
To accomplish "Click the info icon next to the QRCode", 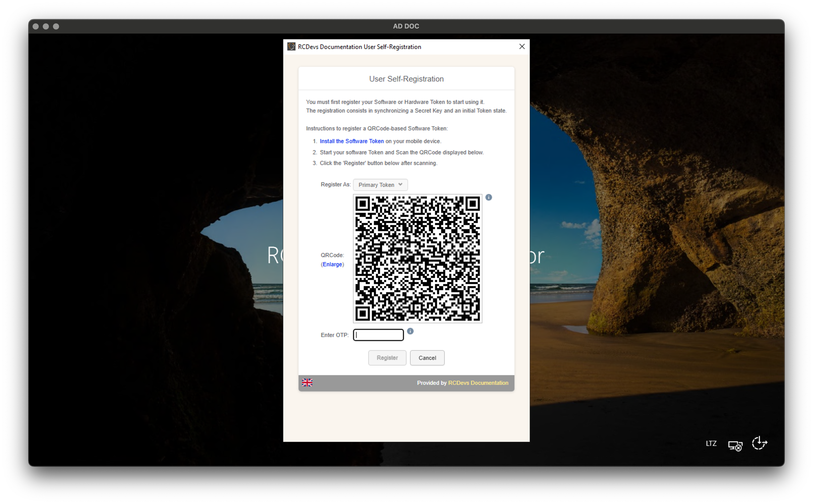I will pyautogui.click(x=488, y=197).
